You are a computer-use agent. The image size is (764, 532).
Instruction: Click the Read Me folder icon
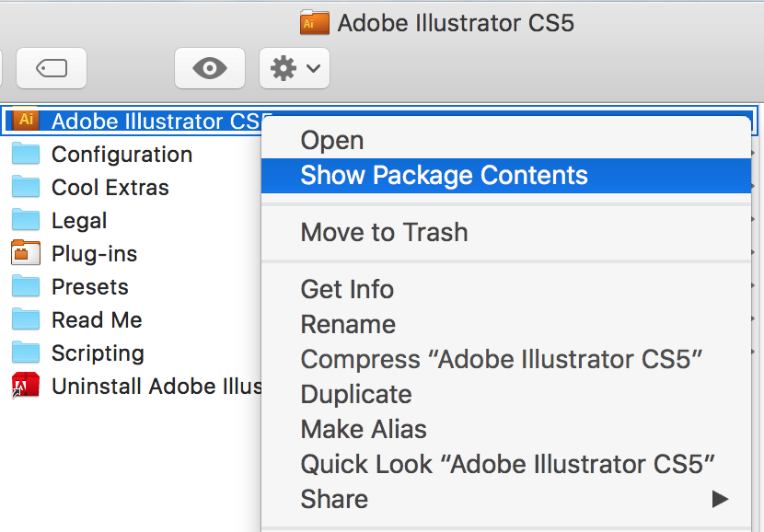[26, 319]
